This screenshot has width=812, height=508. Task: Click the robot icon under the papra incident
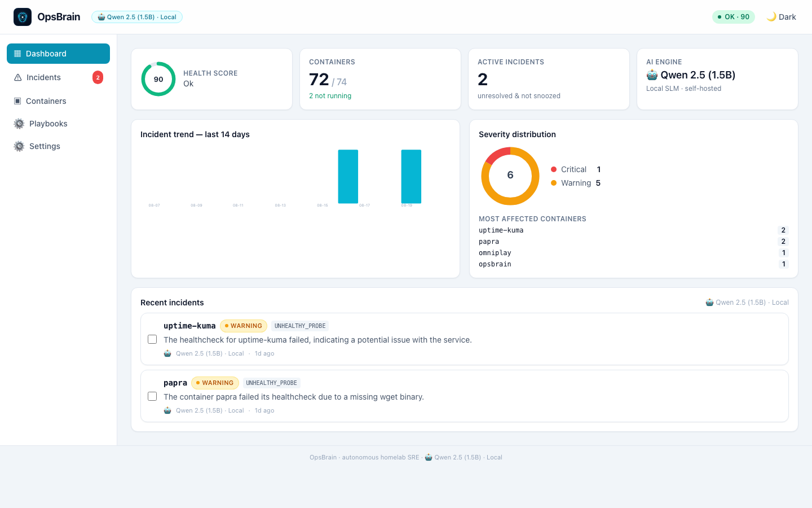pos(167,410)
